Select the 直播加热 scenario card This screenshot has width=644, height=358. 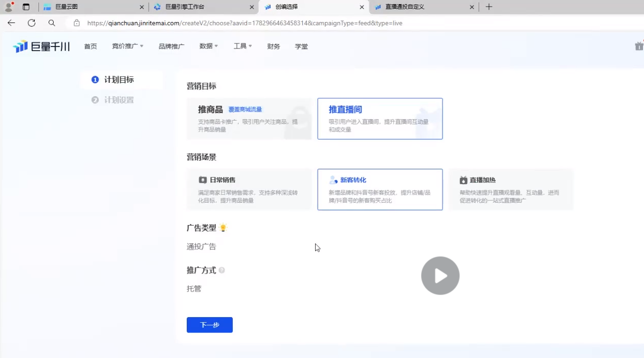point(510,189)
